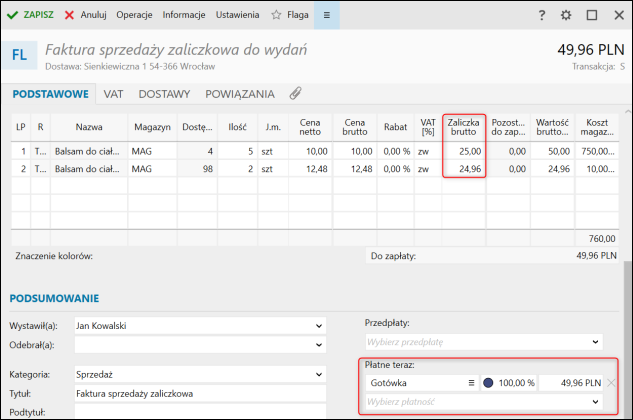Click the Zaliczka brutto column header

(x=464, y=127)
